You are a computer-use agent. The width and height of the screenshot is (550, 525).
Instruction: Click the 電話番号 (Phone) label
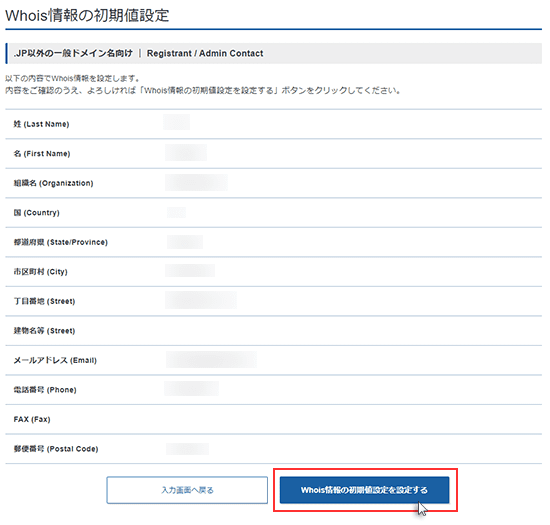45,390
